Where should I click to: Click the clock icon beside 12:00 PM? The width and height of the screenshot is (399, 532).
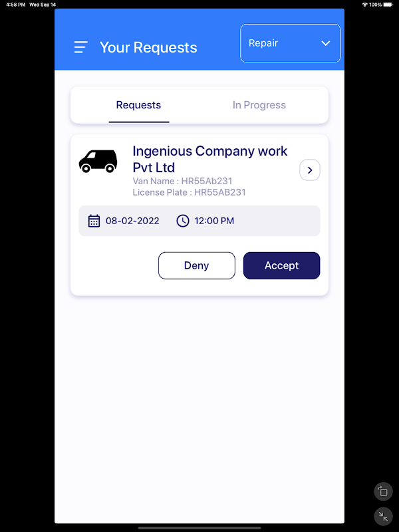pos(182,221)
